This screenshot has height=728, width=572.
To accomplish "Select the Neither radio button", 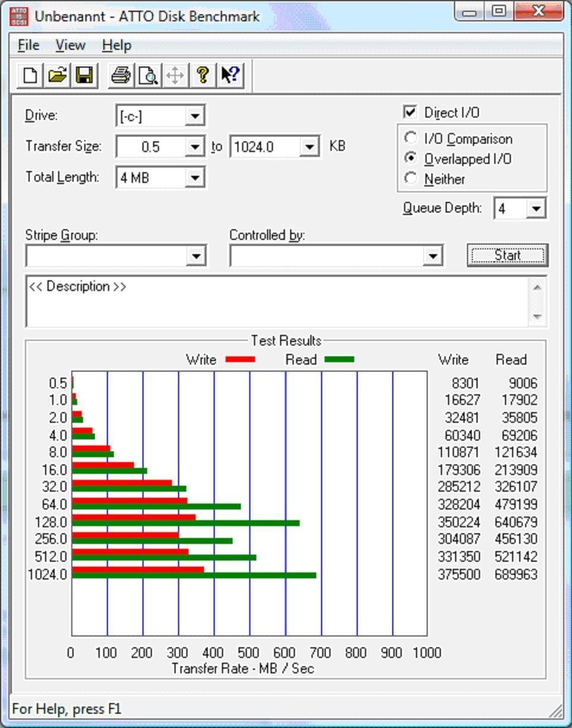I will 411,178.
